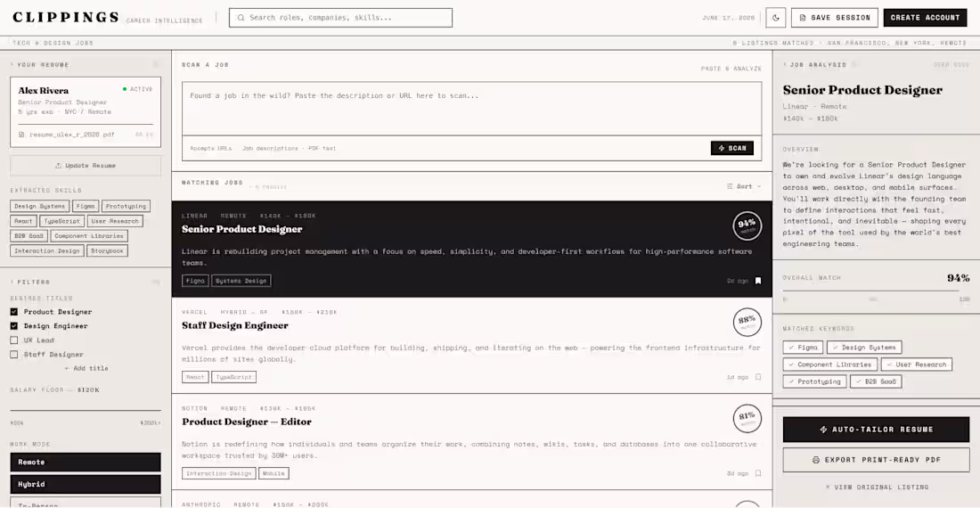Click Create Account button

tap(925, 18)
